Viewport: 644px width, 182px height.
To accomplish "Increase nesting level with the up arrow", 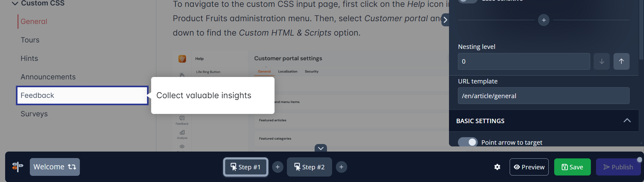I will (621, 62).
